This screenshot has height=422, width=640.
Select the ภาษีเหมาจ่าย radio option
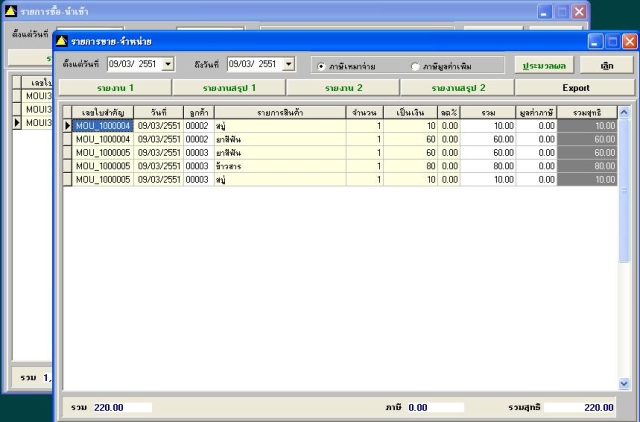(321, 66)
